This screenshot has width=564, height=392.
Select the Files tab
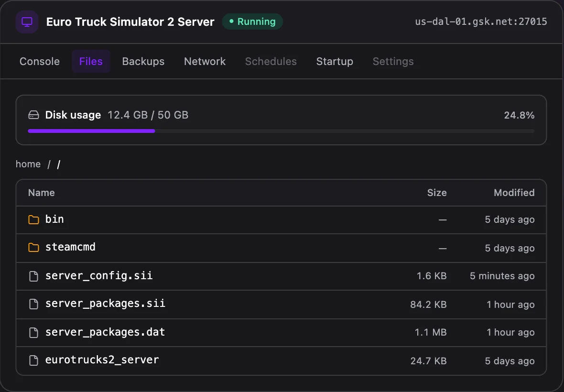pos(91,62)
